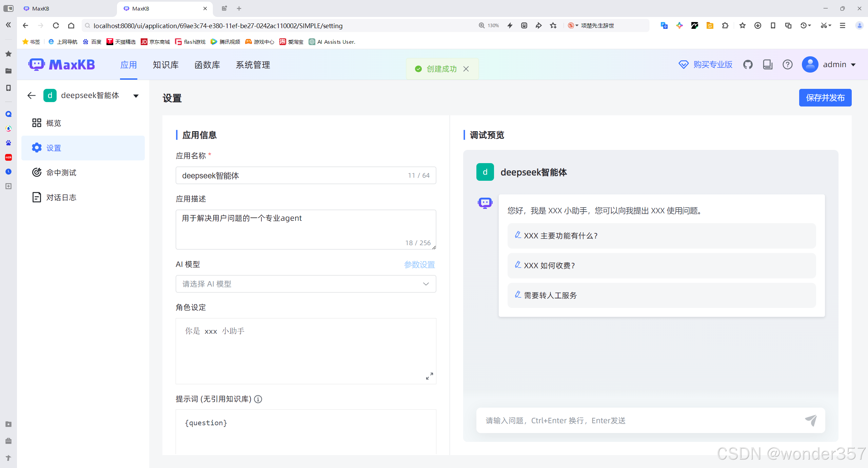
Task: Open 命中测试 from the sidebar
Action: point(61,172)
